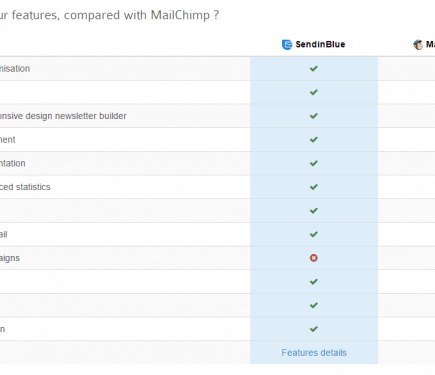Click the red cross icon in campaigns row
Image resolution: width=435 pixels, height=375 pixels.
(x=314, y=258)
